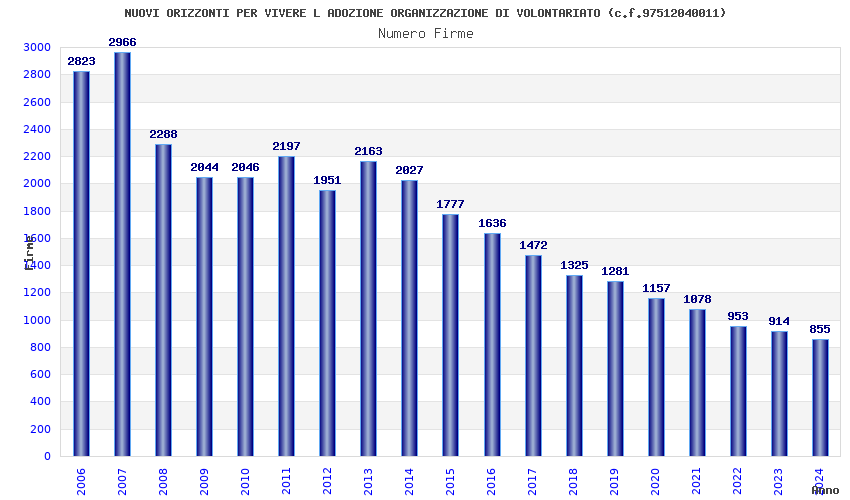Click the x-axis year label 2009
This screenshot has height=500, width=850.
(204, 482)
